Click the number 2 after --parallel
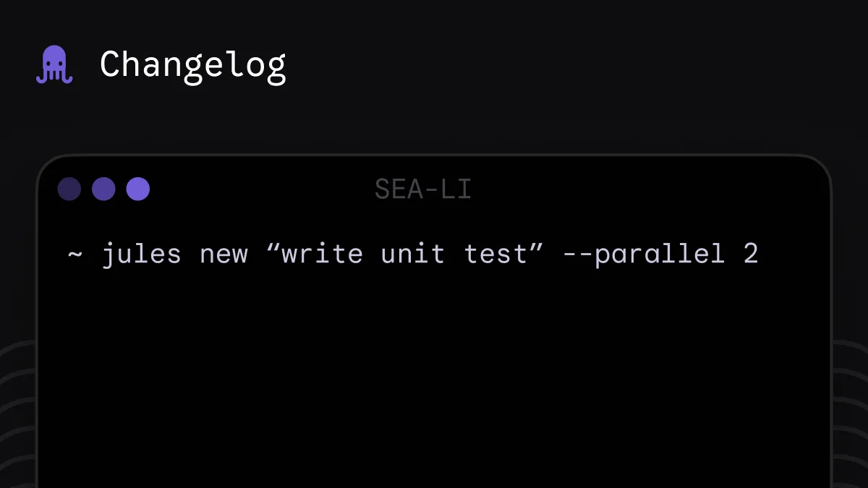The height and width of the screenshot is (488, 868). [751, 254]
